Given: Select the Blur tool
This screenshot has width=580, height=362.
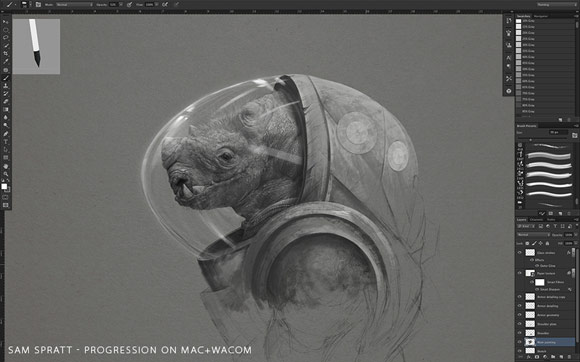Looking at the screenshot, I should pos(6,117).
